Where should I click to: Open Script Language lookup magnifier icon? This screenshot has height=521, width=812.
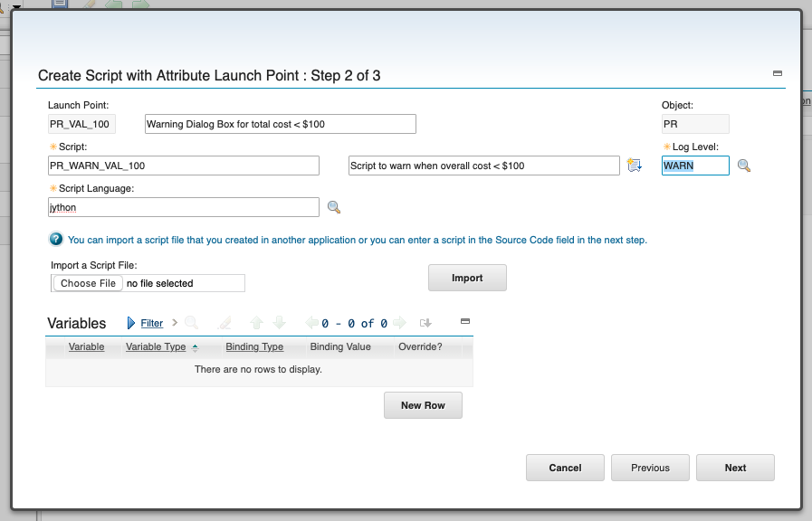coord(334,207)
